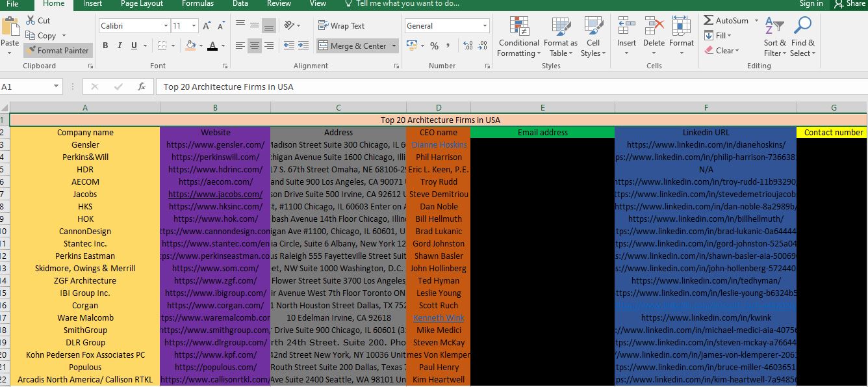Switch to the Insert tab
The image size is (868, 387).
[x=92, y=4]
